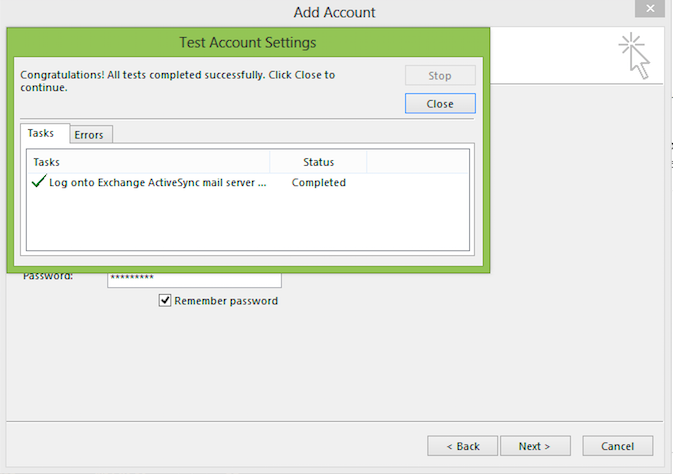Click the Completed status cell

point(319,182)
